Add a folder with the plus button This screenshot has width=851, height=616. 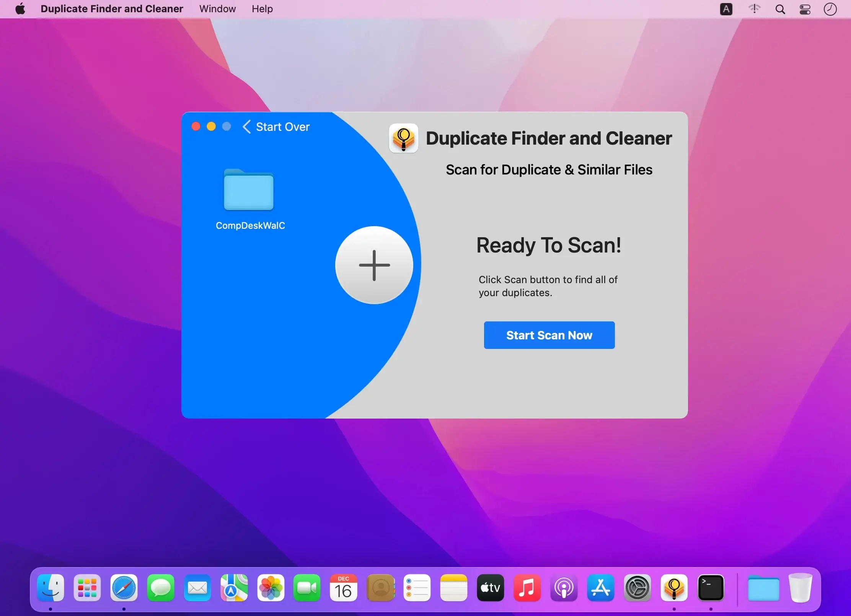pyautogui.click(x=374, y=265)
